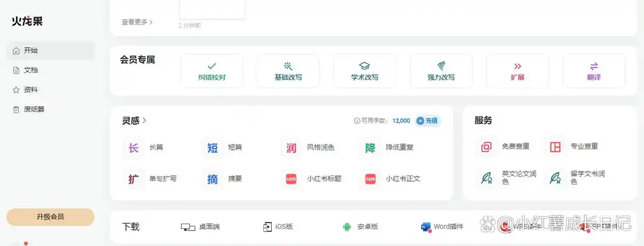Click the 长篇 label

click(x=156, y=148)
